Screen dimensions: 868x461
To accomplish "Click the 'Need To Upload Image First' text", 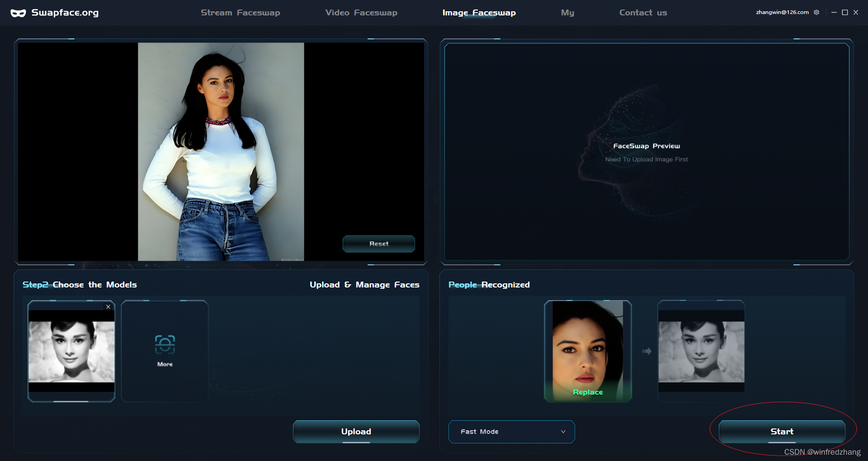I will (646, 160).
